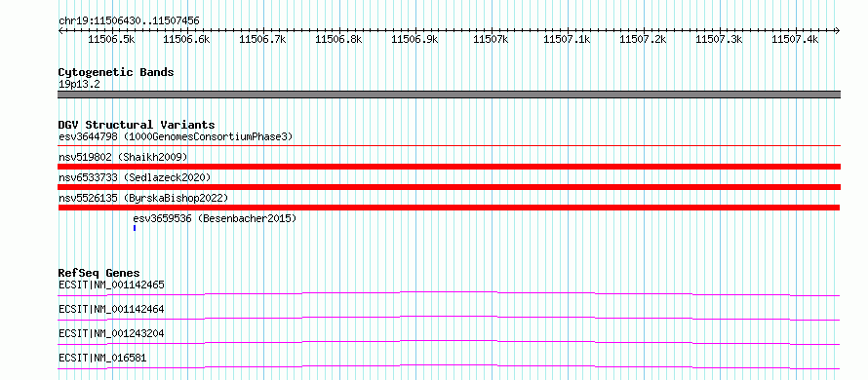Click the 11507.3k ruler tick label
868x380 pixels.
[719, 39]
